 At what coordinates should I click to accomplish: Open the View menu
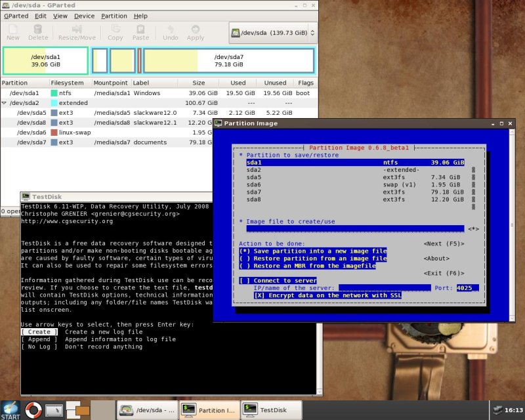[60, 16]
